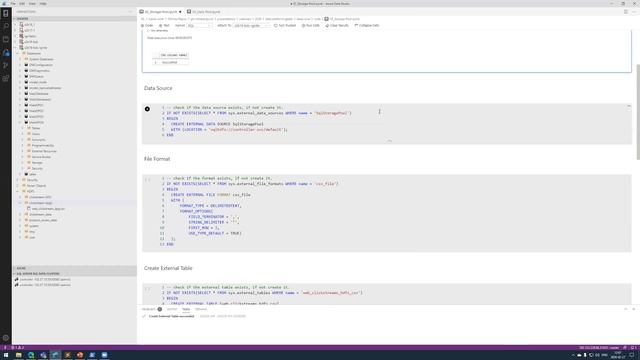Select DWQueue database
Image resolution: width=640 pixels, height=360 pixels.
(x=36, y=76)
